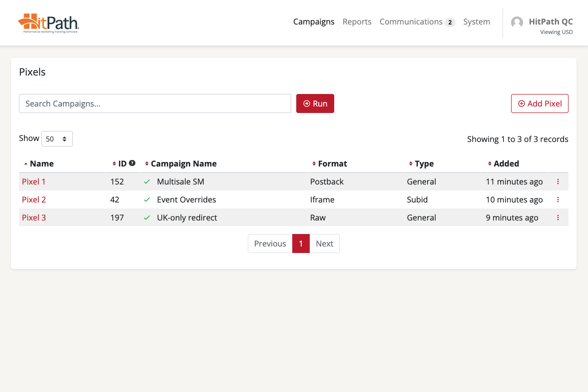Open the Reports menu
588x392 pixels.
[x=357, y=22]
